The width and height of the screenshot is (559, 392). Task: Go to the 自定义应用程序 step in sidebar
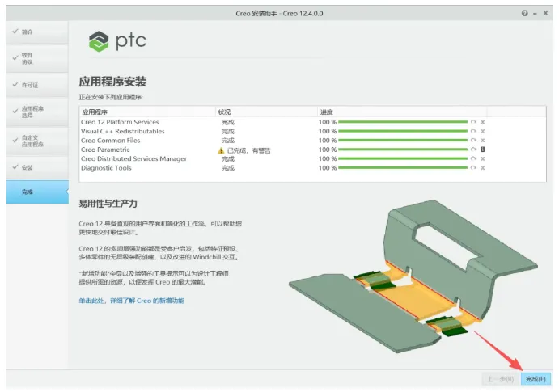coord(37,141)
